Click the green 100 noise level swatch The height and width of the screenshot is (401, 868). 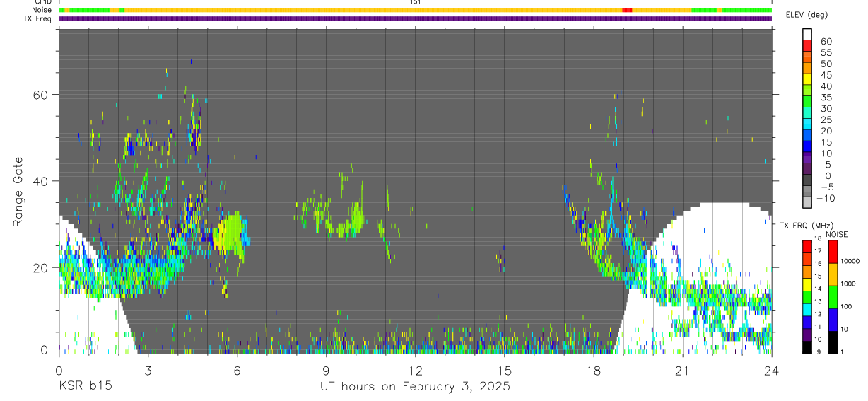pyautogui.click(x=832, y=296)
